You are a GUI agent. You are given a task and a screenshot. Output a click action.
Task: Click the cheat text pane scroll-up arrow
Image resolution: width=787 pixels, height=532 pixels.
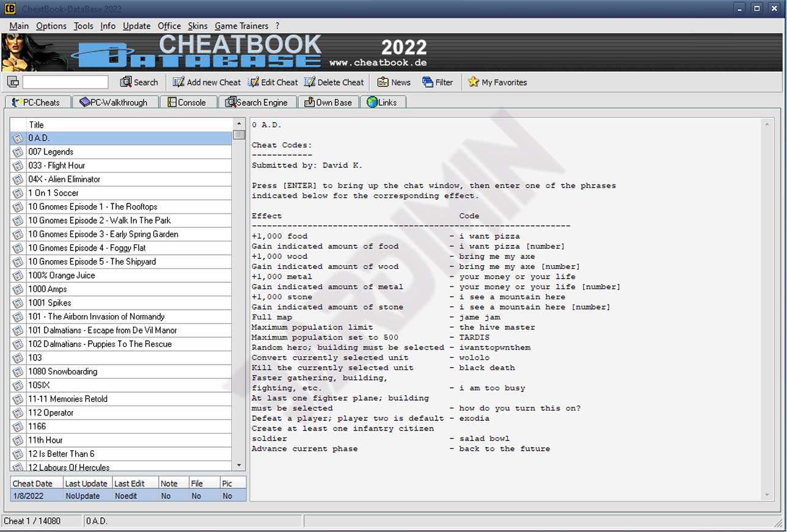pyautogui.click(x=767, y=125)
